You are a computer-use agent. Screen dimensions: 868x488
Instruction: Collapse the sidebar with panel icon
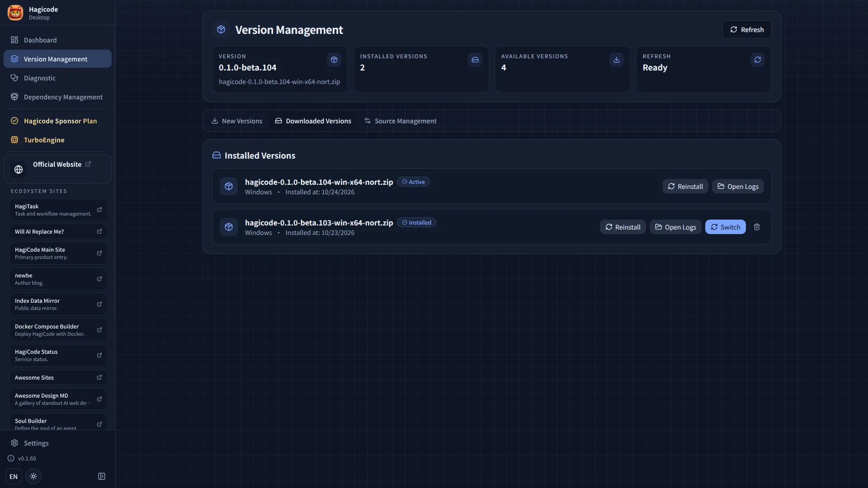pyautogui.click(x=102, y=476)
